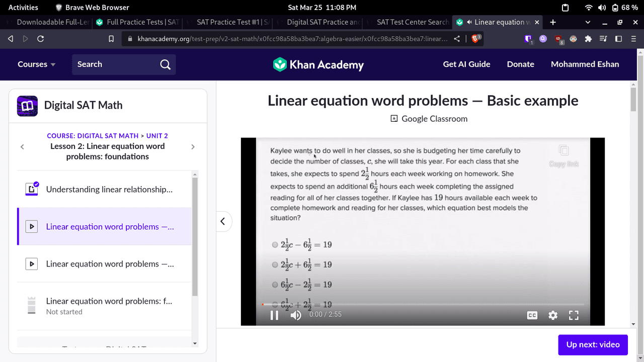Share to Google Classroom
The width and height of the screenshot is (644, 362).
coord(429,119)
